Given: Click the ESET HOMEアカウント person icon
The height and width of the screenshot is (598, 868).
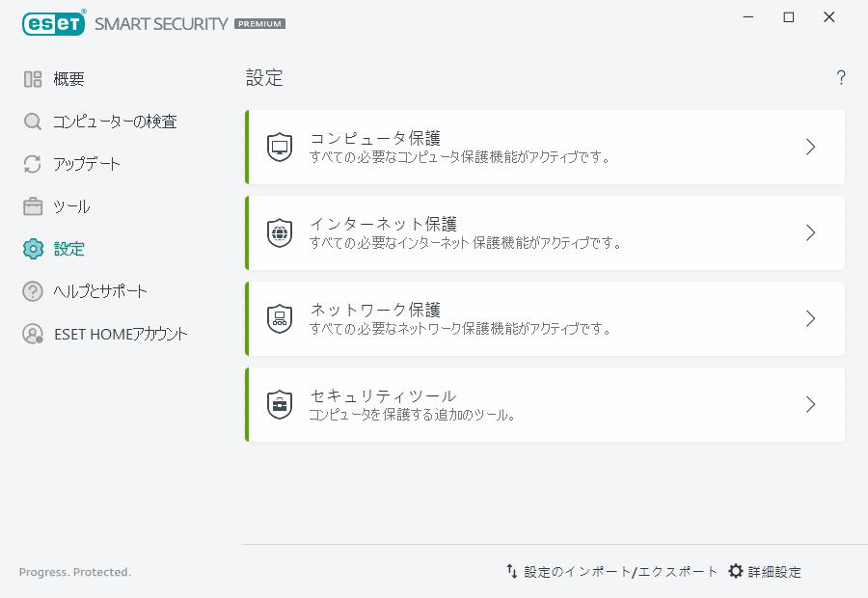Looking at the screenshot, I should pos(32,334).
